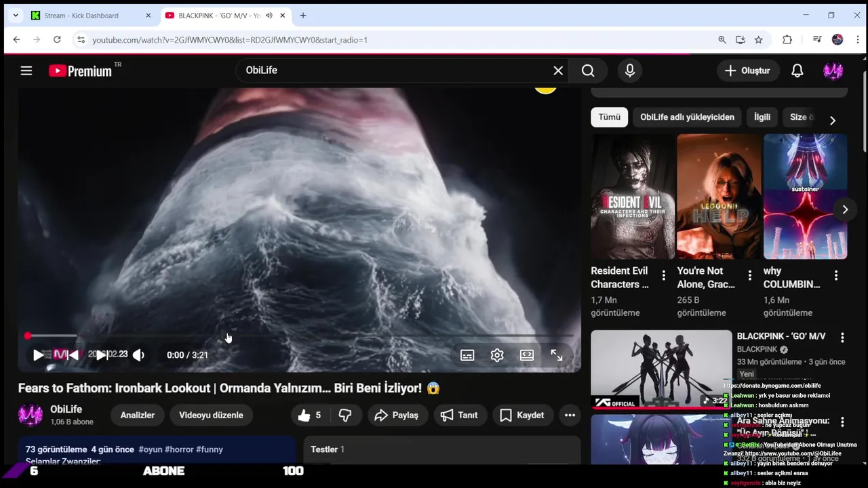Click the magnifier search button
The image size is (868, 488).
[x=588, y=70]
